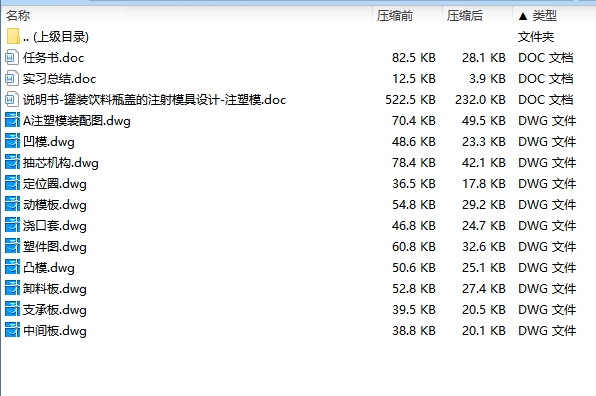Select the file 定位圈.dwg
This screenshot has width=596, height=396.
click(55, 184)
